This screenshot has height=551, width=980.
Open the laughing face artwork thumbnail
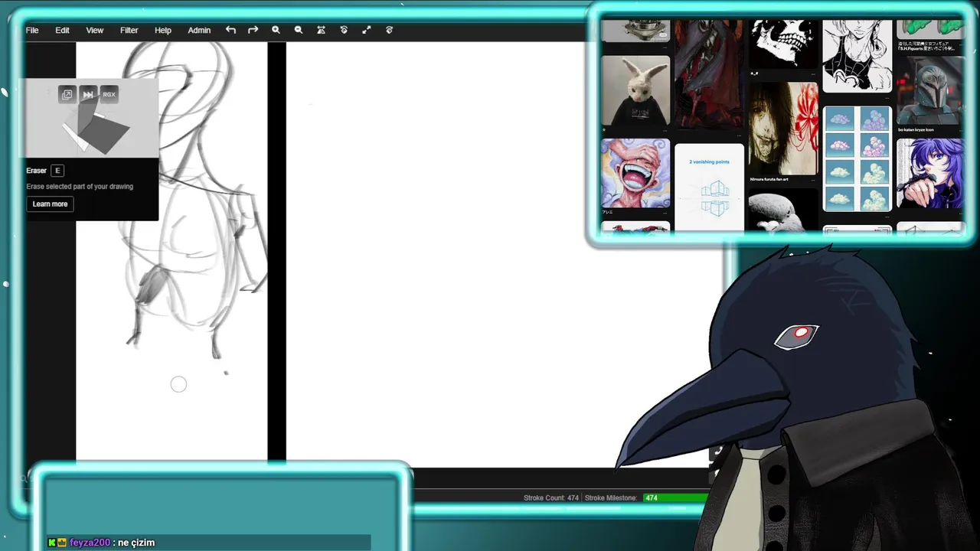635,173
